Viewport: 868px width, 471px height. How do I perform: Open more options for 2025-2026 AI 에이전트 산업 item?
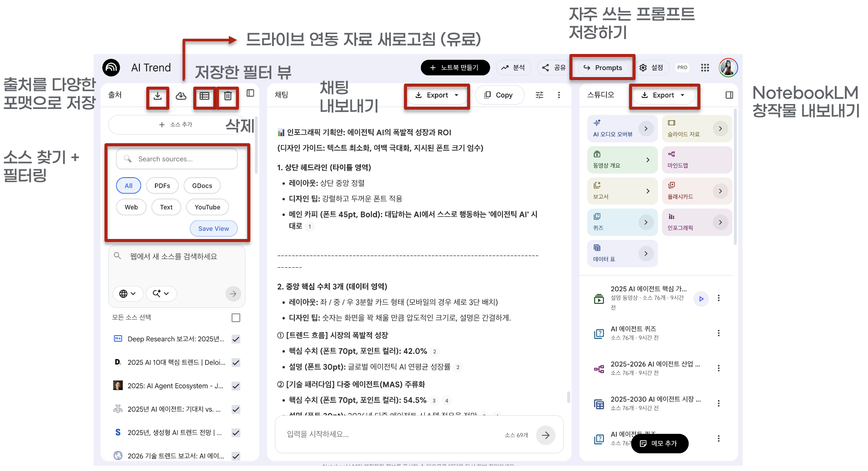719,368
